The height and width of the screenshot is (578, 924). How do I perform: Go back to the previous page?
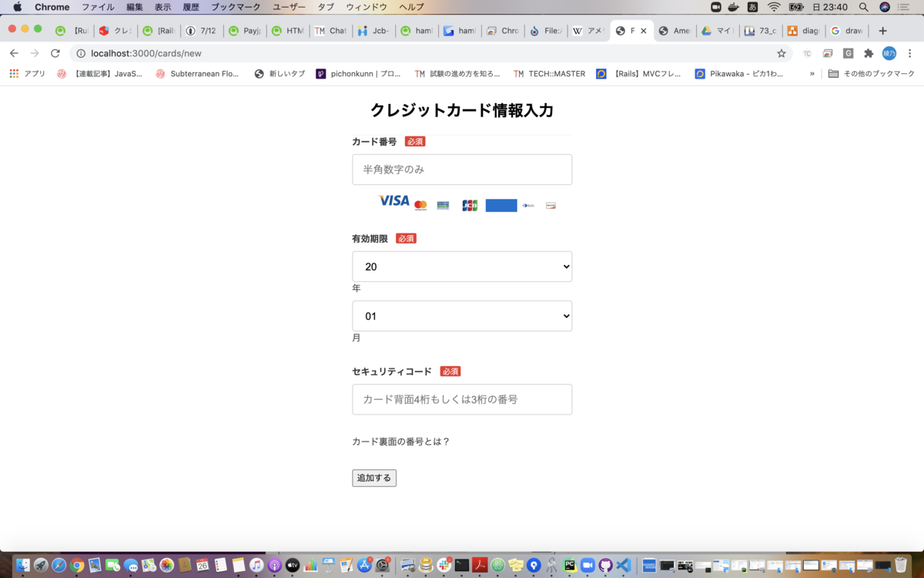coord(14,53)
